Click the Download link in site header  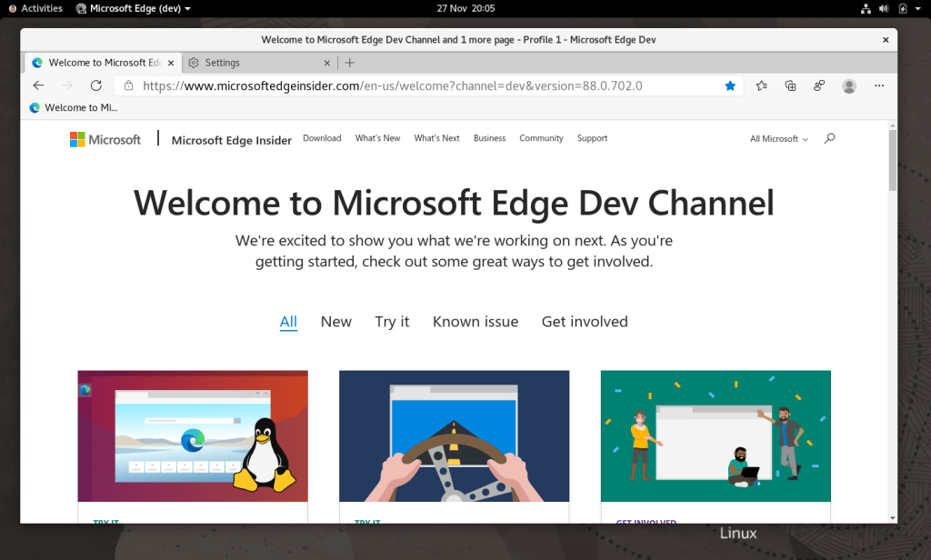(x=322, y=138)
